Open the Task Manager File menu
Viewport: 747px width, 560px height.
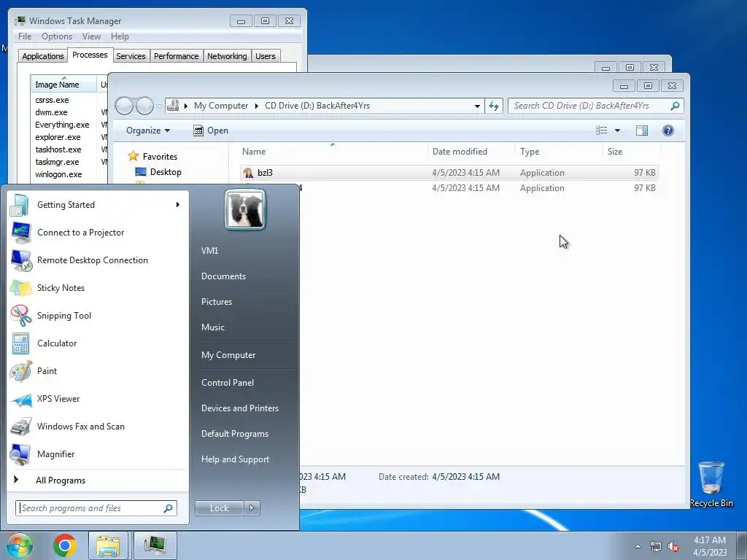click(x=25, y=36)
